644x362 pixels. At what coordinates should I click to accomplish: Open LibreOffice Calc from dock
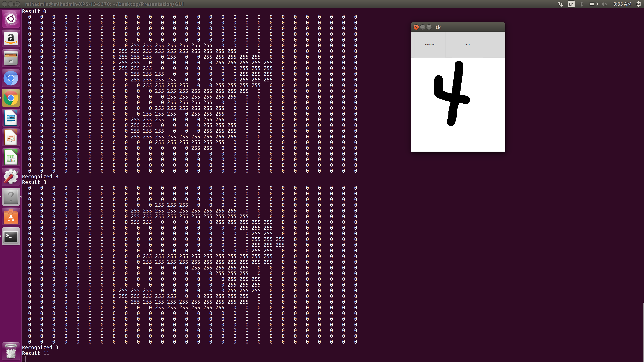pyautogui.click(x=11, y=157)
